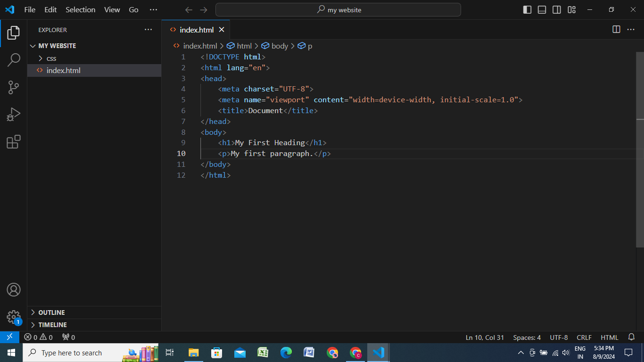Click line number 9 in the gutter
This screenshot has height=362, width=644.
click(183, 143)
